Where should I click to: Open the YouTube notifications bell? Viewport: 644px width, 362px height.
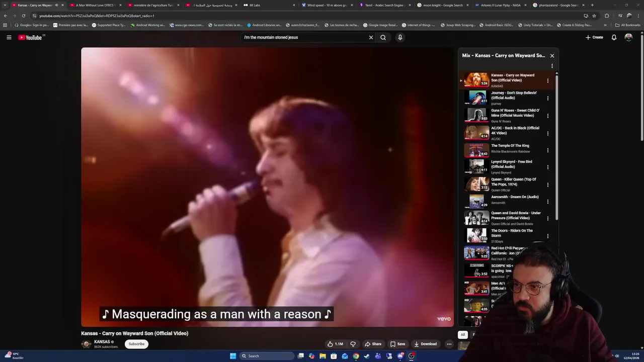(x=614, y=37)
